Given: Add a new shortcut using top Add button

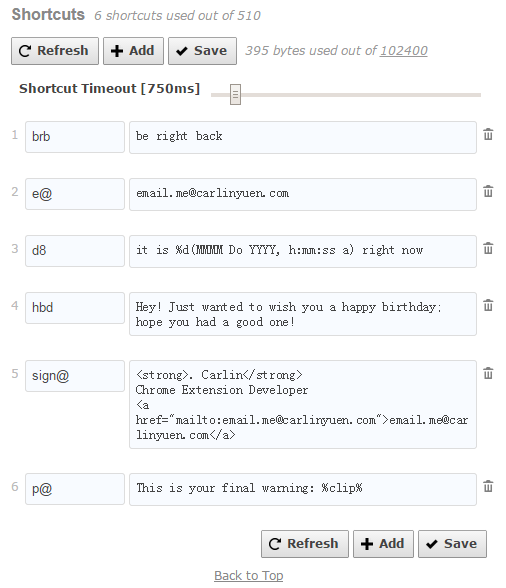Looking at the screenshot, I should point(134,51).
